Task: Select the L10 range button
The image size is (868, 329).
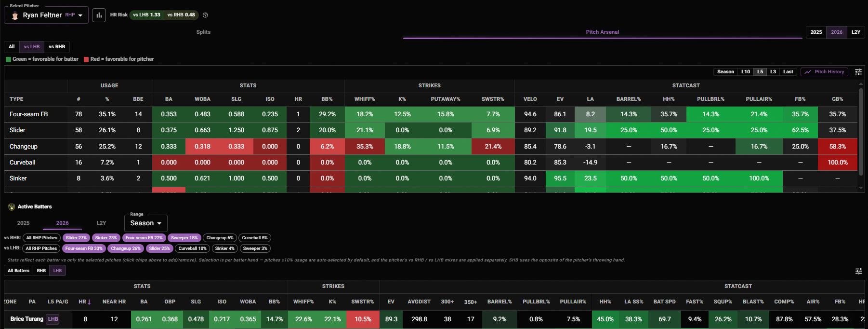Action: [746, 72]
